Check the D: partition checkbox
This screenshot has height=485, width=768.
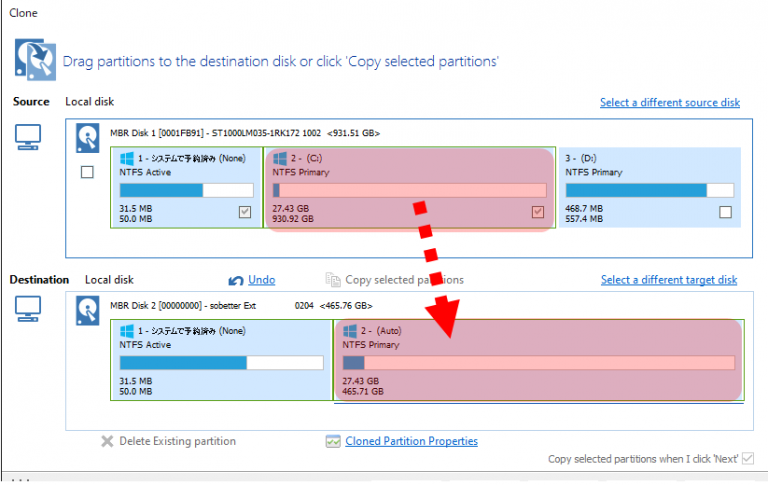(x=725, y=212)
